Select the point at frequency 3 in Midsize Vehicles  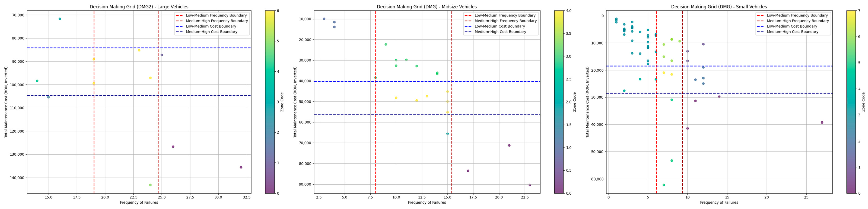[324, 19]
